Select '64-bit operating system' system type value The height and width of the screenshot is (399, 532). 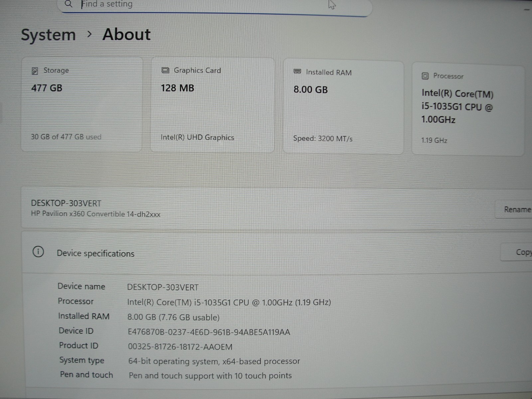pos(214,361)
